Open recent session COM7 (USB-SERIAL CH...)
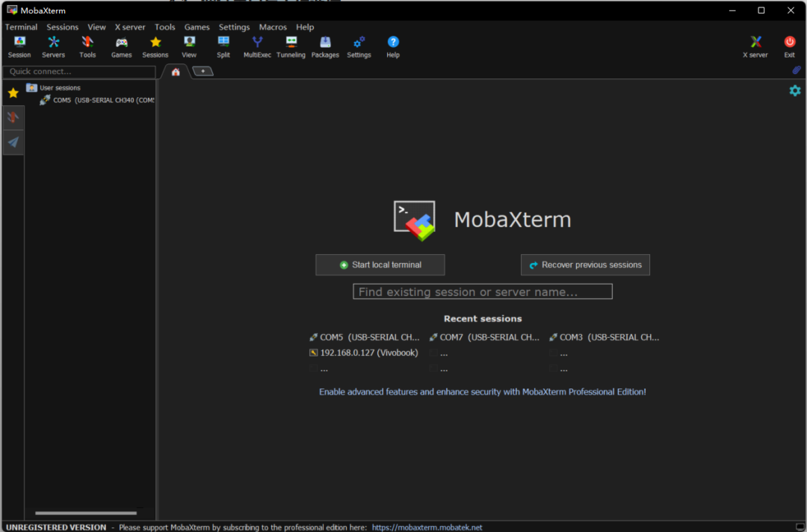This screenshot has width=807, height=532. (x=484, y=337)
